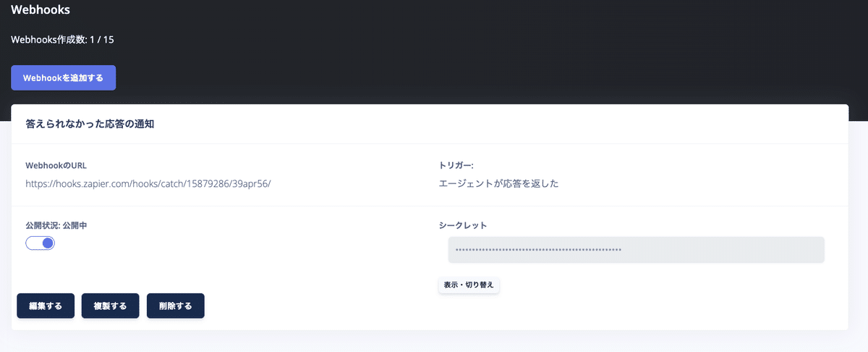Open editing with the 編集する button
Image resolution: width=868 pixels, height=352 pixels.
(46, 306)
